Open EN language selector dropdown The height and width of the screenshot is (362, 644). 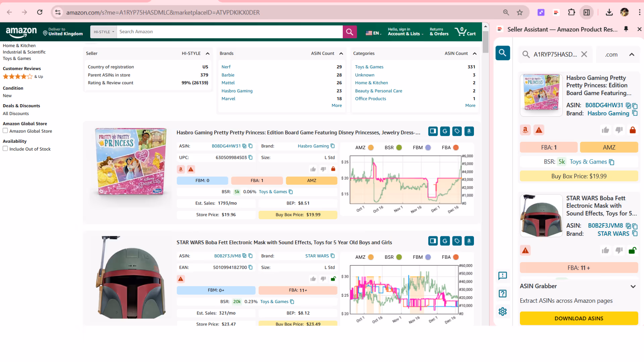[x=373, y=33]
